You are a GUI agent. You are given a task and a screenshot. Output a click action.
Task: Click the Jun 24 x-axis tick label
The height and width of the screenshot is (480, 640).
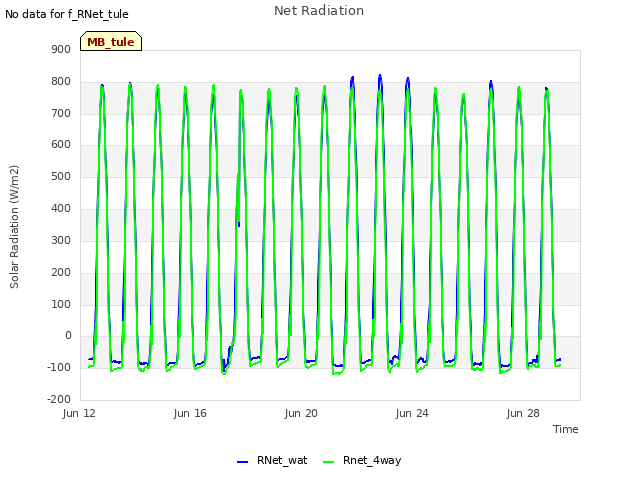[412, 413]
